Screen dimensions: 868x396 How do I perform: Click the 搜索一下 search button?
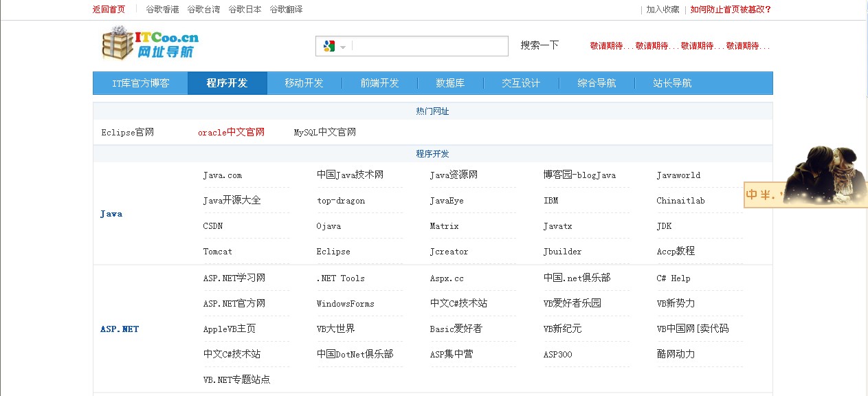pos(539,45)
